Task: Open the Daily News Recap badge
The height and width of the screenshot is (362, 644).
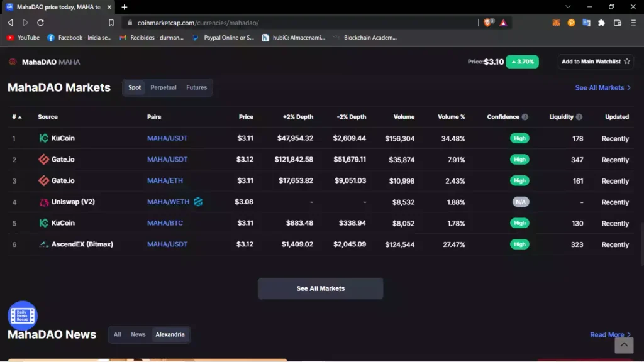Action: pos(23,315)
